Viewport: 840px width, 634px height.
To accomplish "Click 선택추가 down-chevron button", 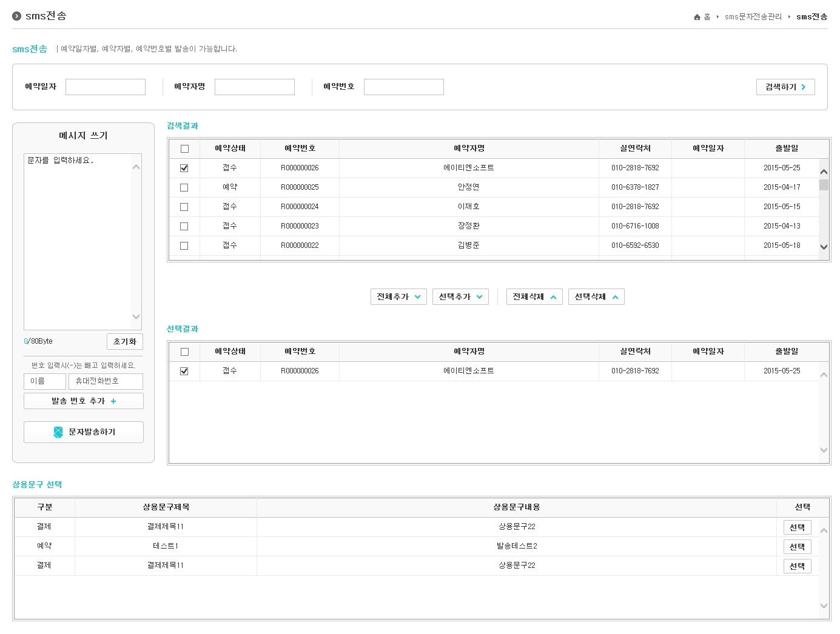I will point(460,297).
